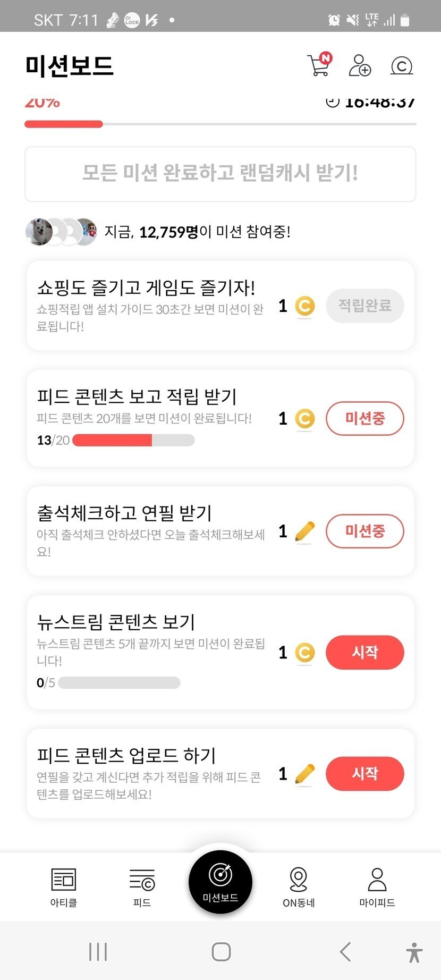The image size is (441, 980).
Task: Open the shopping cart icon
Action: coord(319,65)
